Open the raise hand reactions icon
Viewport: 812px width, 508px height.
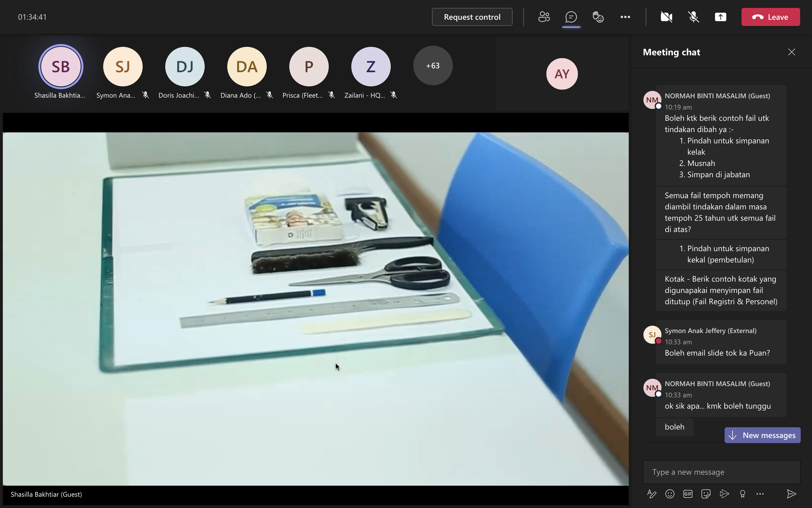598,17
